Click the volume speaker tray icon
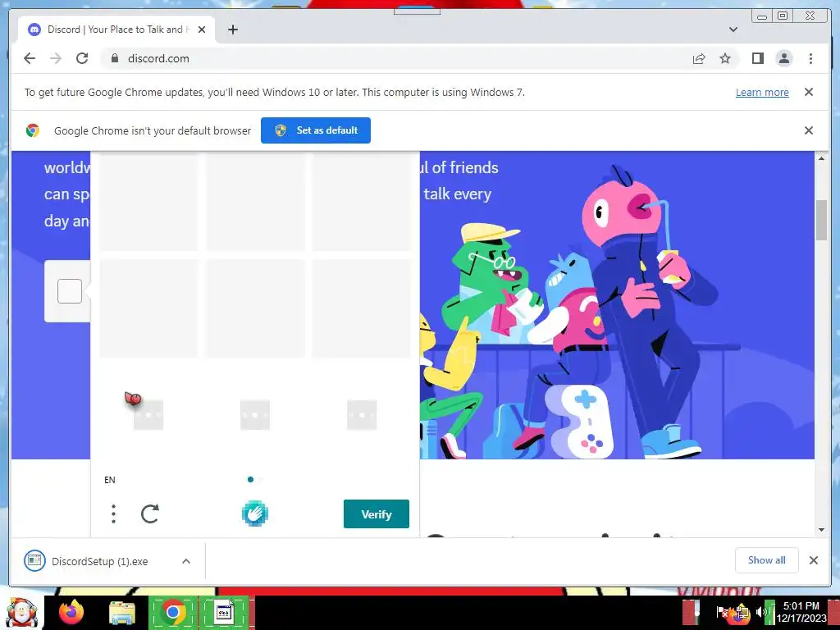Viewport: 840px width, 630px height. 760,612
